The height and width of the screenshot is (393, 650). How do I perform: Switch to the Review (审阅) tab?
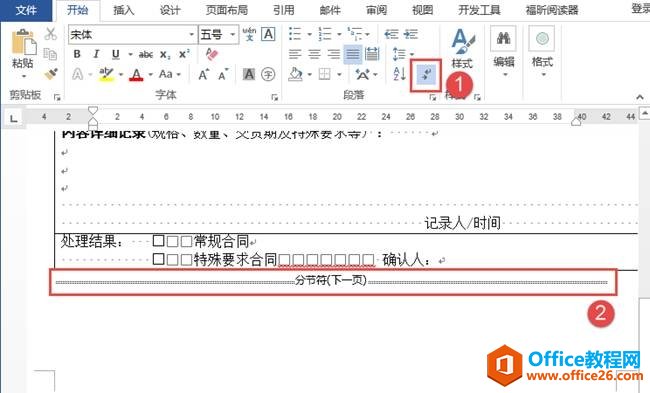(x=376, y=10)
